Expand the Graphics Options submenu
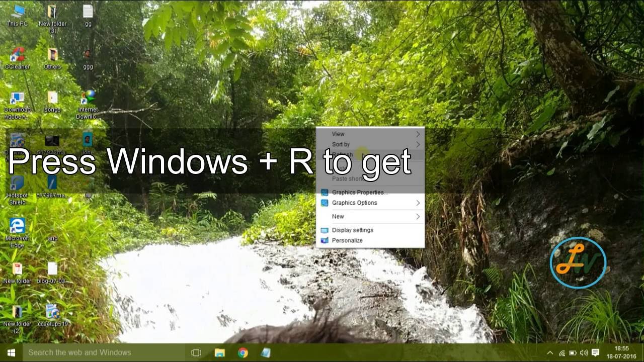Screen dimensions: 644x362 [370, 203]
